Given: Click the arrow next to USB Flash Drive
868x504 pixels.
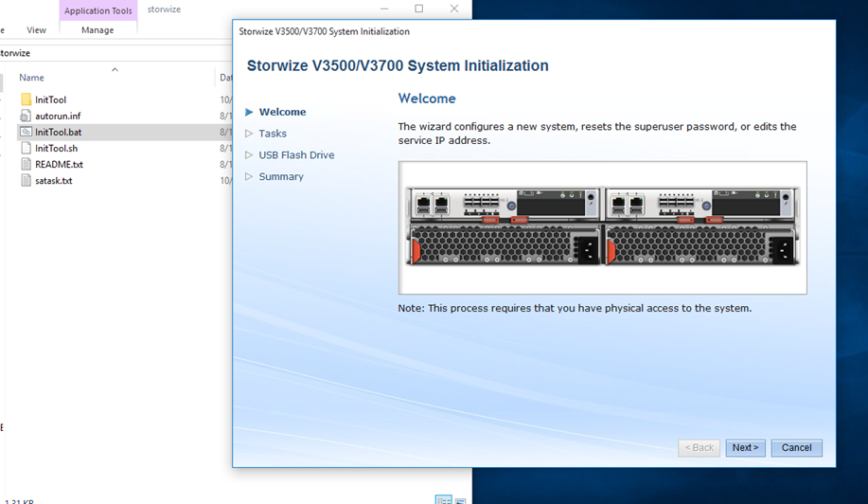Looking at the screenshot, I should click(249, 155).
